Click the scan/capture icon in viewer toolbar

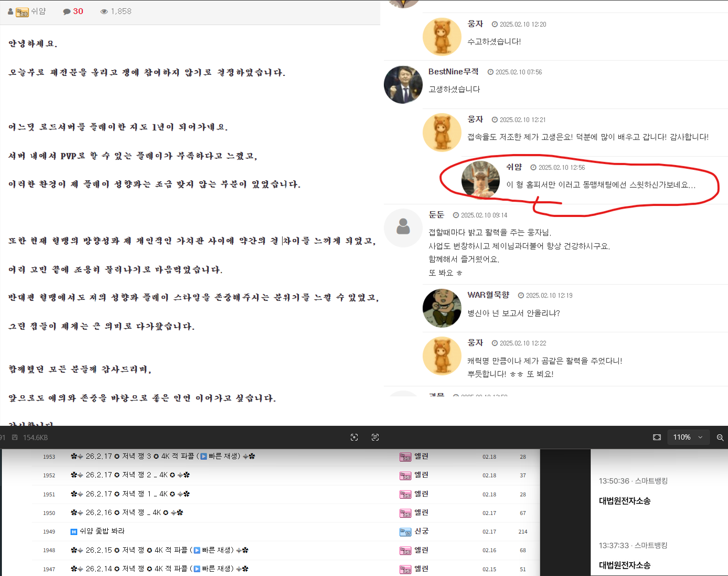pyautogui.click(x=354, y=437)
